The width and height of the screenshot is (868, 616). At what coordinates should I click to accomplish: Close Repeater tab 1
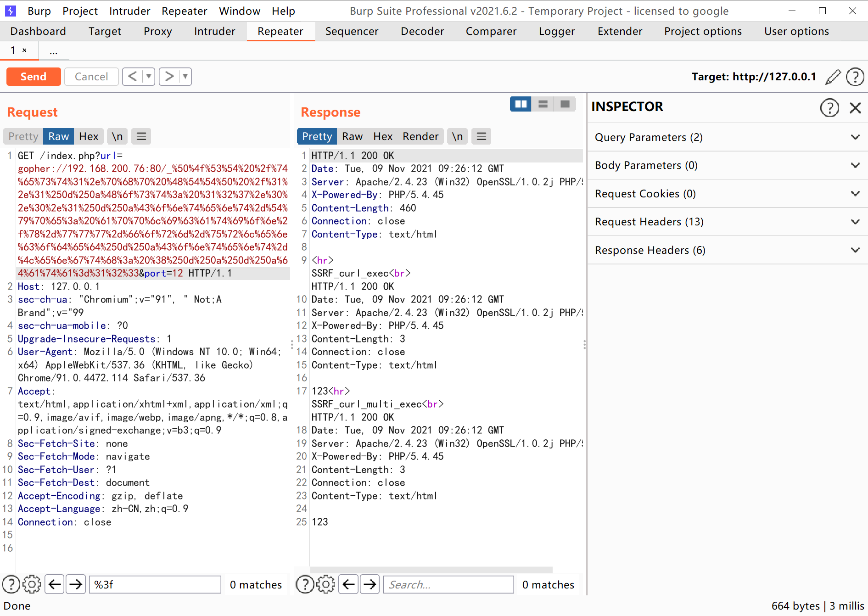(x=25, y=50)
